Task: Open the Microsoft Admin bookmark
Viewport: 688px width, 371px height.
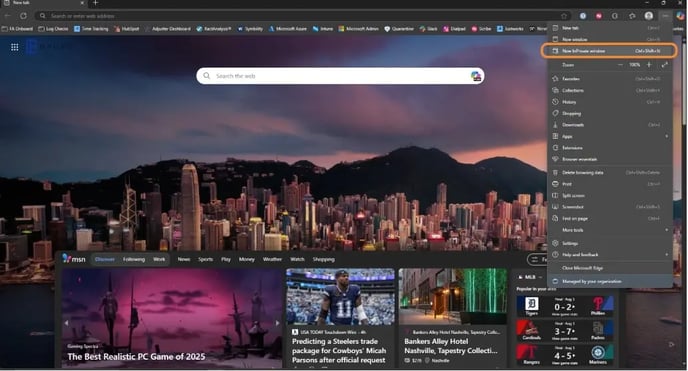Action: 358,29
